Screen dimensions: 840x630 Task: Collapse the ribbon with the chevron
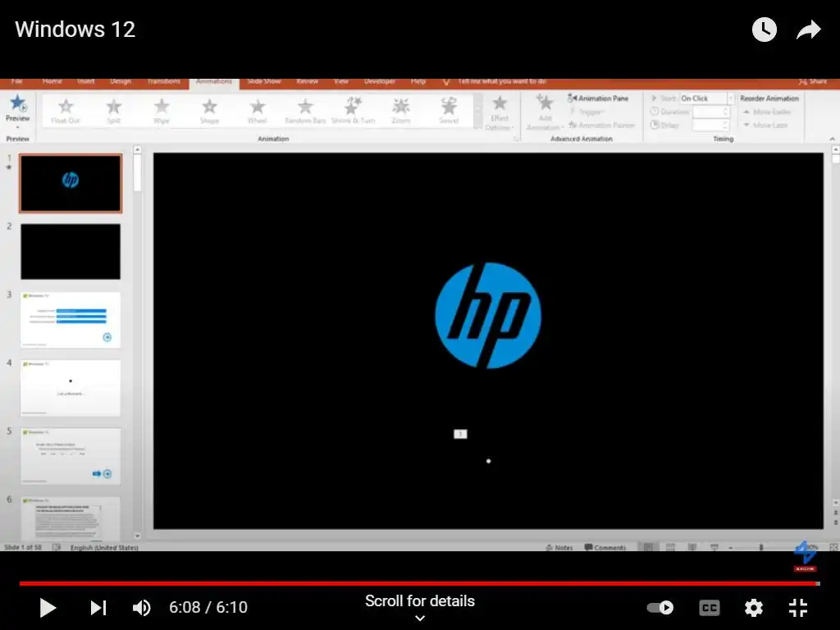coord(832,139)
